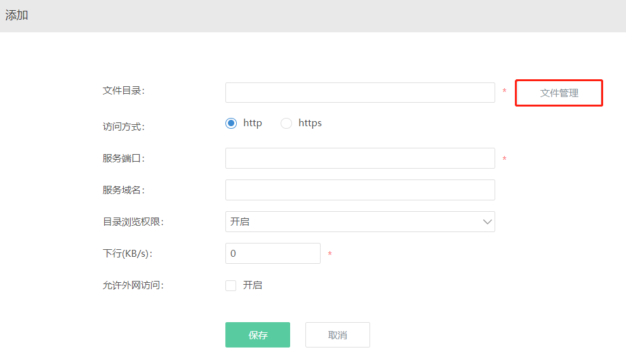
Task: Click the 访问方式 label
Action: coord(123,127)
